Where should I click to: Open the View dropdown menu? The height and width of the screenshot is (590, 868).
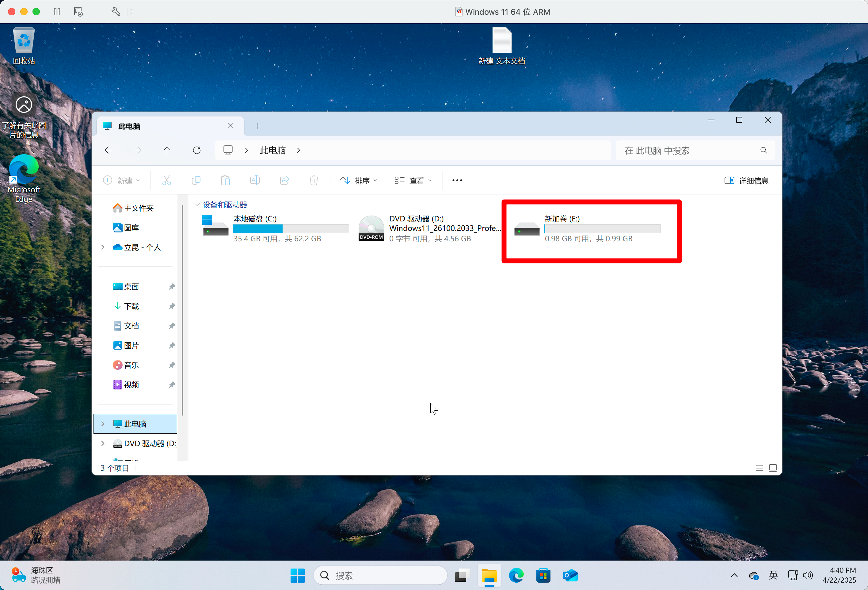click(x=413, y=181)
